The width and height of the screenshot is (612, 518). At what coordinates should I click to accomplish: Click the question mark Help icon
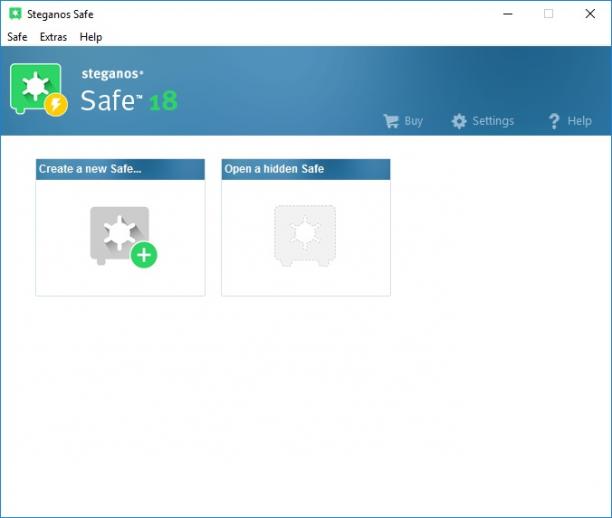pos(554,121)
